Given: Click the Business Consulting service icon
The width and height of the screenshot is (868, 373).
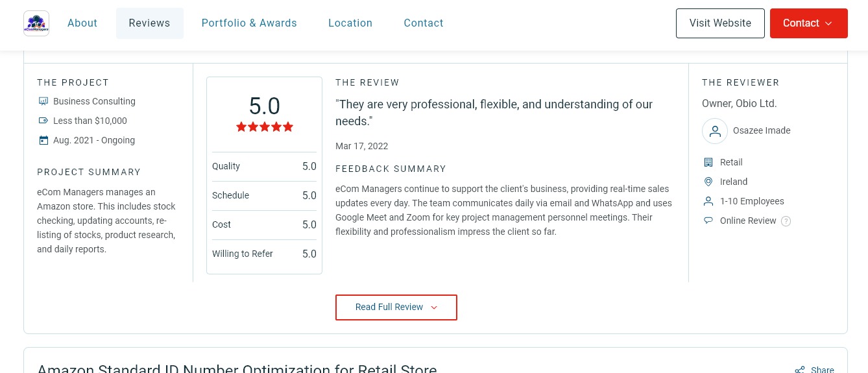Looking at the screenshot, I should (x=43, y=101).
